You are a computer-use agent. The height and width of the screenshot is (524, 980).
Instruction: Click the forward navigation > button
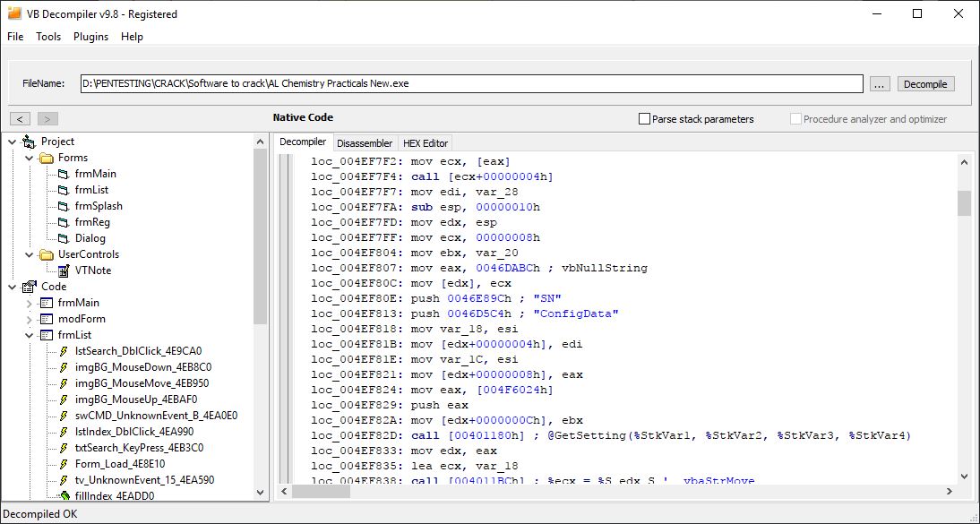click(47, 119)
